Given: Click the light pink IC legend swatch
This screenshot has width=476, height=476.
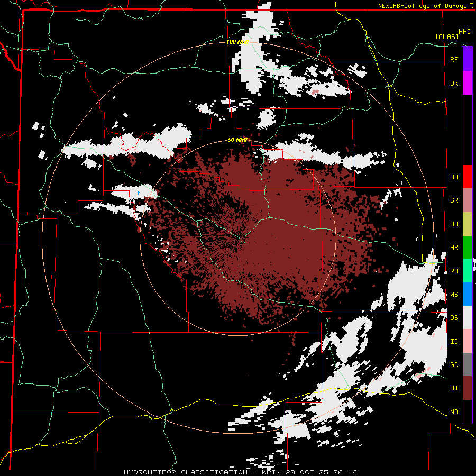Looking at the screenshot, I should pyautogui.click(x=467, y=341).
